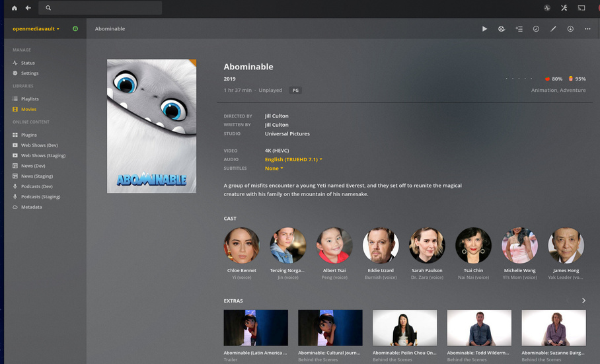Open the three-dot more actions menu
The height and width of the screenshot is (364, 600).
coord(587,28)
